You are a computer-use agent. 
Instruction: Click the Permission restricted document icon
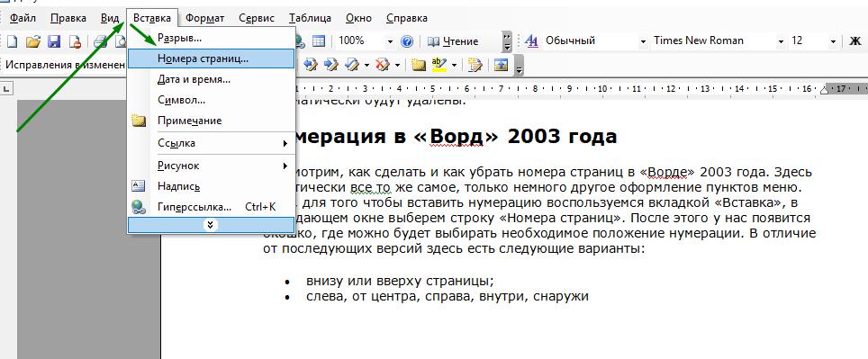click(75, 41)
